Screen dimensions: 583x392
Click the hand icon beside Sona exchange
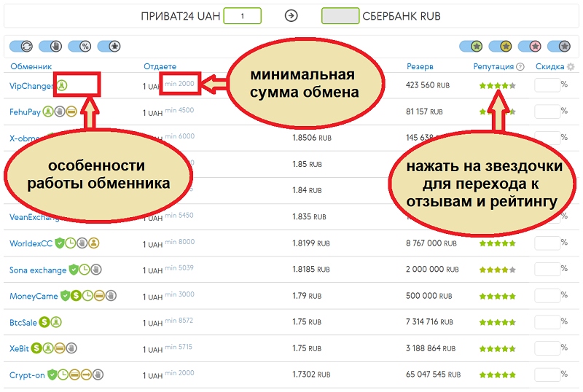tap(96, 270)
